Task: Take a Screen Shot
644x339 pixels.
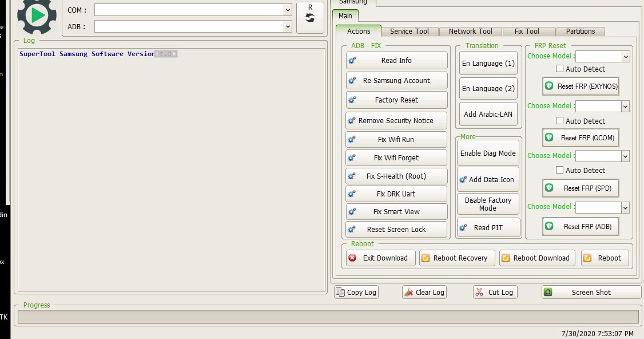Action: 591,292
